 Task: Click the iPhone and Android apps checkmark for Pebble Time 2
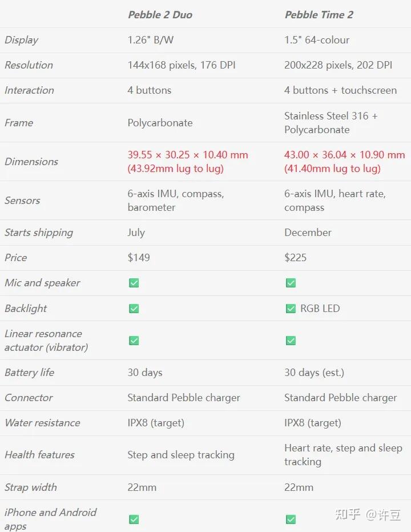[x=291, y=519]
